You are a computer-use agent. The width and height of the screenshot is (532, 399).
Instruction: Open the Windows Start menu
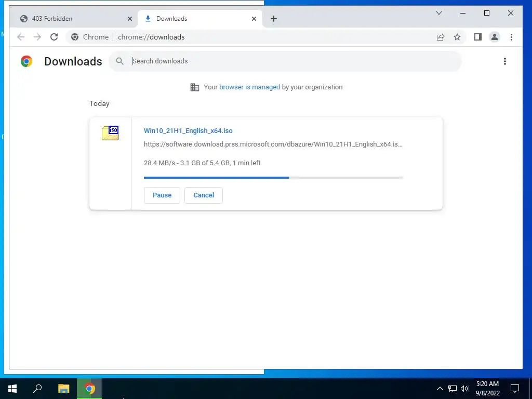tap(12, 389)
